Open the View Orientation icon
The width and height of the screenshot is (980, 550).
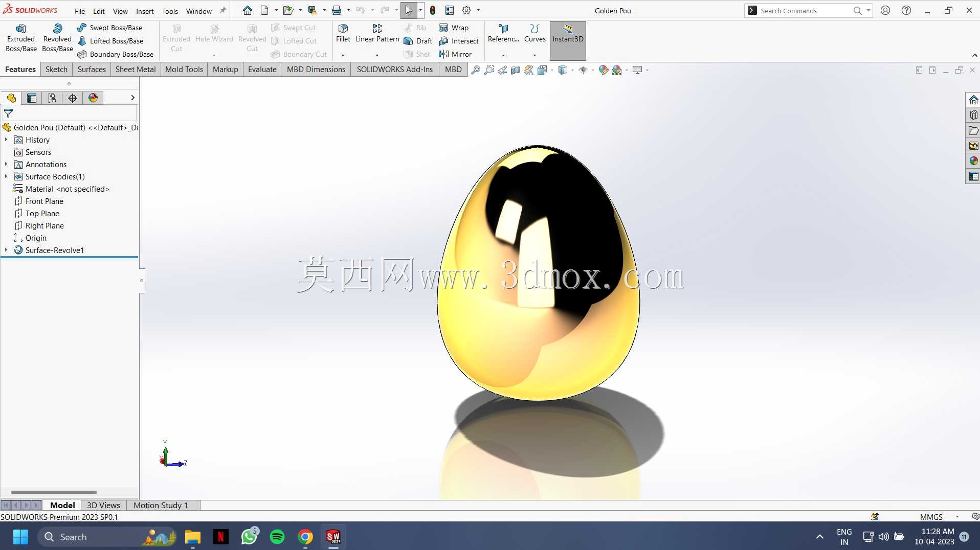click(x=542, y=70)
